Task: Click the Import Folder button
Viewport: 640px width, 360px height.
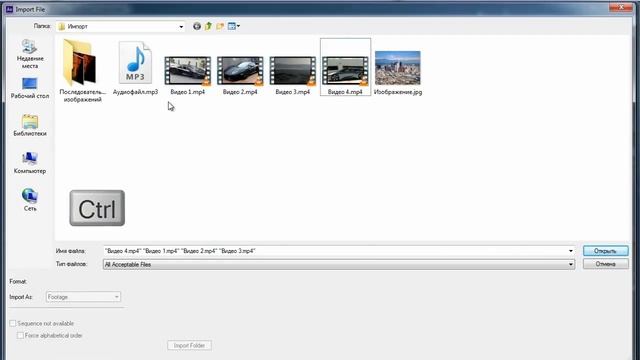Action: click(189, 345)
